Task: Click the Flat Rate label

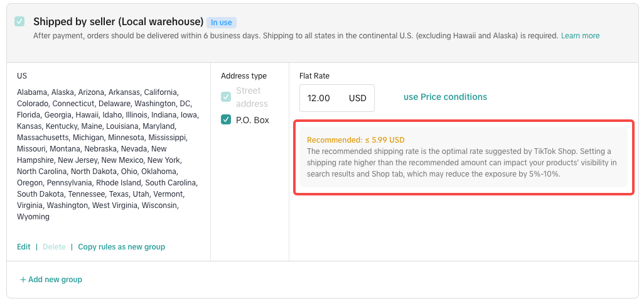Action: tap(314, 76)
